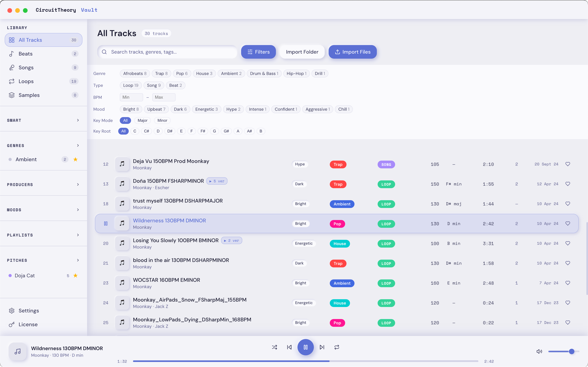Screen dimensions: 588x367
Task: Favorite the track Deja Vu 150BPM
Action: tap(568, 164)
